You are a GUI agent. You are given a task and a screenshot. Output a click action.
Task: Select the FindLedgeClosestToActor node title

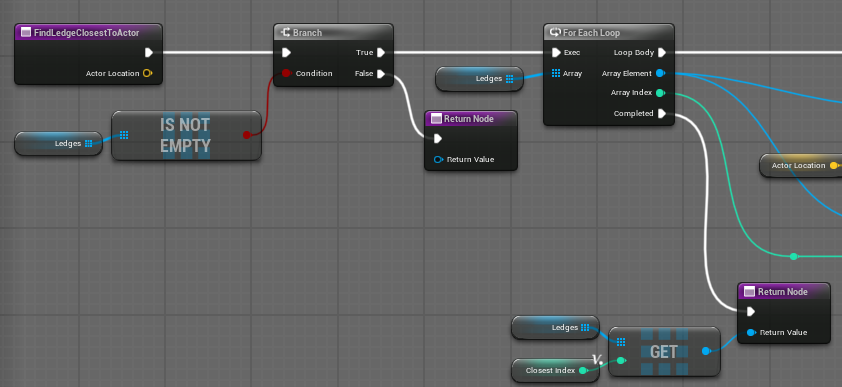point(86,33)
